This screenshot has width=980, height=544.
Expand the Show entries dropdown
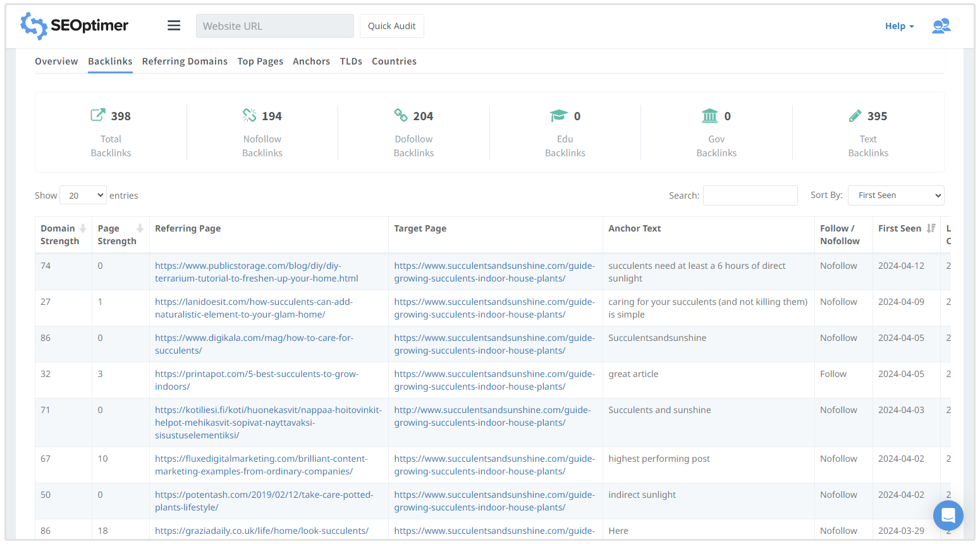83,195
